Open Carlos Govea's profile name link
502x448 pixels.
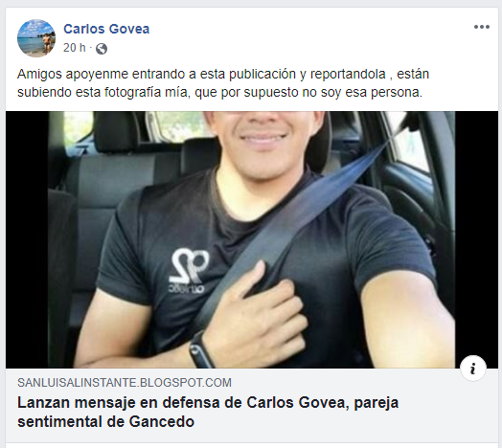[106, 29]
